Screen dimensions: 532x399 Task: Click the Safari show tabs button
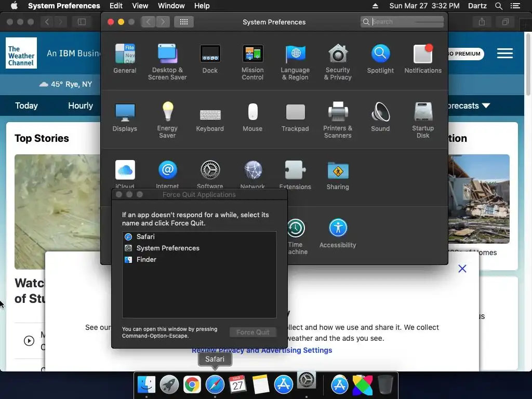coord(505,22)
